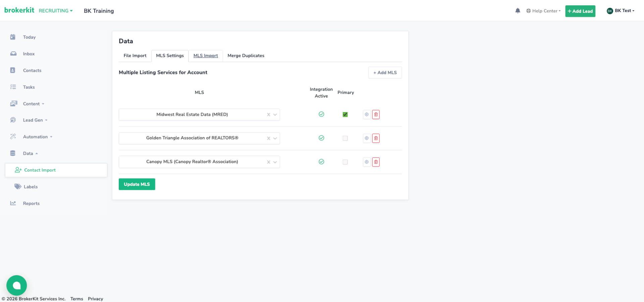Screen dimensions: 644x302
Task: Click the Today sidebar label
Action: click(29, 37)
